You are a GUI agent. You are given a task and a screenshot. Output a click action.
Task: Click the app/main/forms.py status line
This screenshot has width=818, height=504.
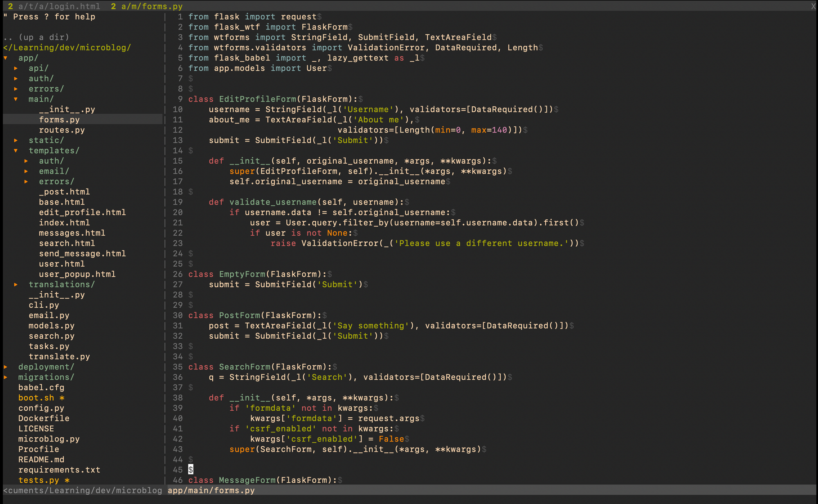[211, 490]
